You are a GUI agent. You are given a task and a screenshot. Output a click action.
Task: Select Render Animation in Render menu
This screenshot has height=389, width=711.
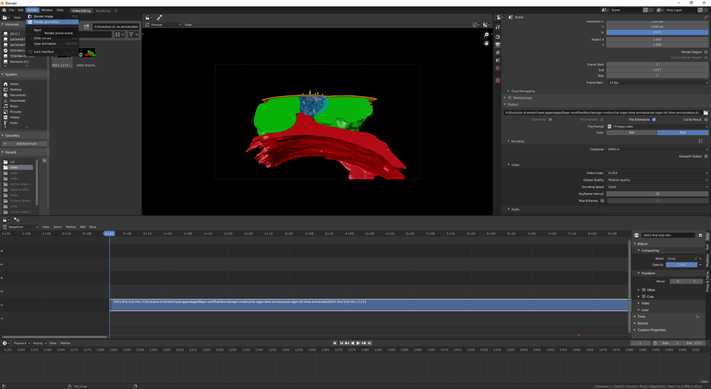(52, 22)
